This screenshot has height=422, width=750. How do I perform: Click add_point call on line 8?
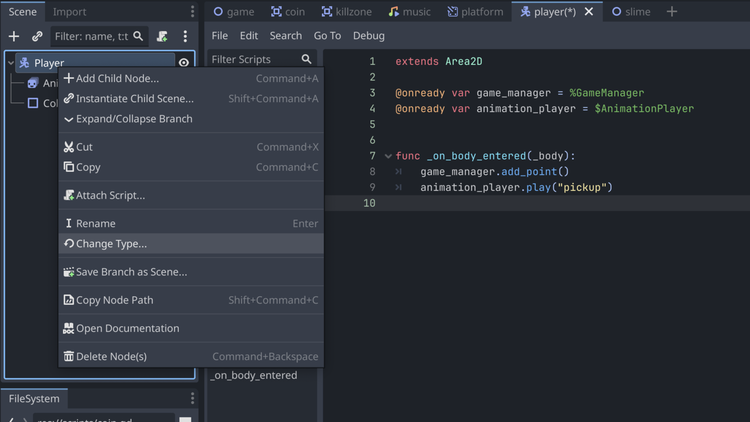pyautogui.click(x=529, y=172)
